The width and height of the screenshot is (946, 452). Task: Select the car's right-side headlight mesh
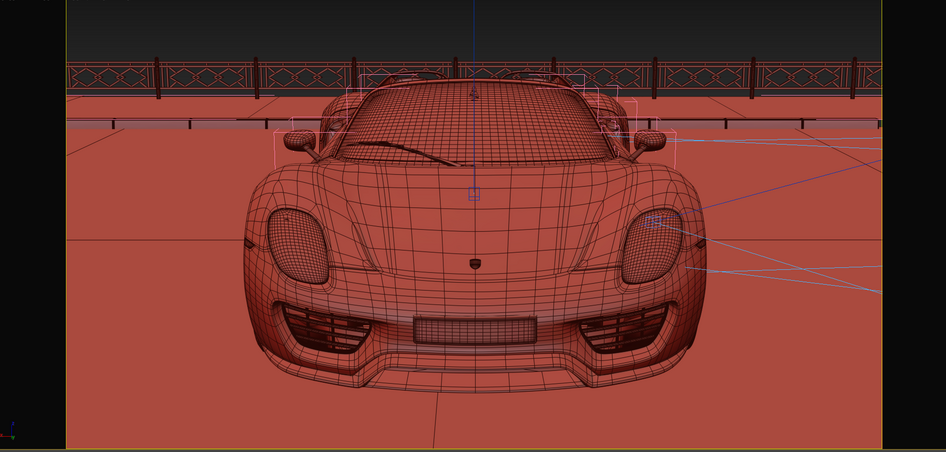(652, 246)
